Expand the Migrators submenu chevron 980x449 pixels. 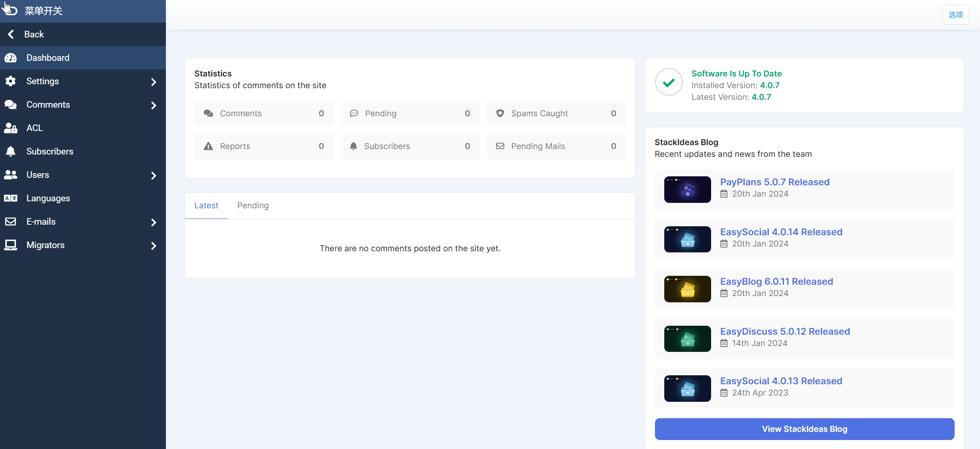click(153, 246)
